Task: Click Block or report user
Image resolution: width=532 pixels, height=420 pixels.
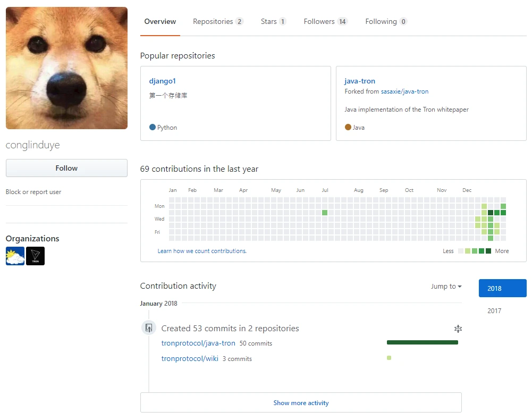Action: click(x=33, y=192)
